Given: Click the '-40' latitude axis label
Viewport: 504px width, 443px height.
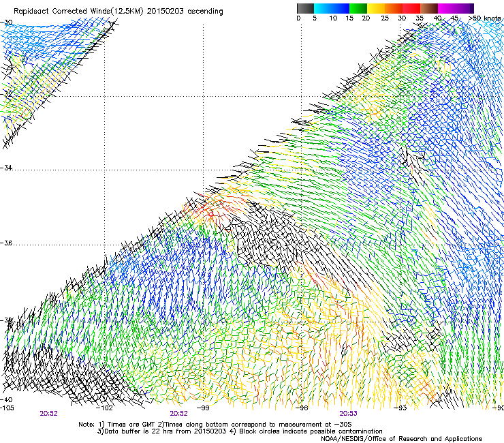Looking at the screenshot, I should pos(6,399).
